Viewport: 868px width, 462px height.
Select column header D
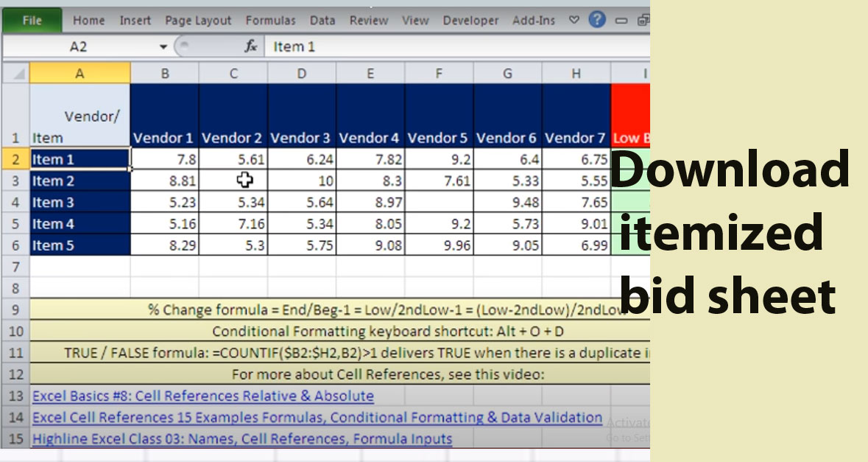click(301, 71)
